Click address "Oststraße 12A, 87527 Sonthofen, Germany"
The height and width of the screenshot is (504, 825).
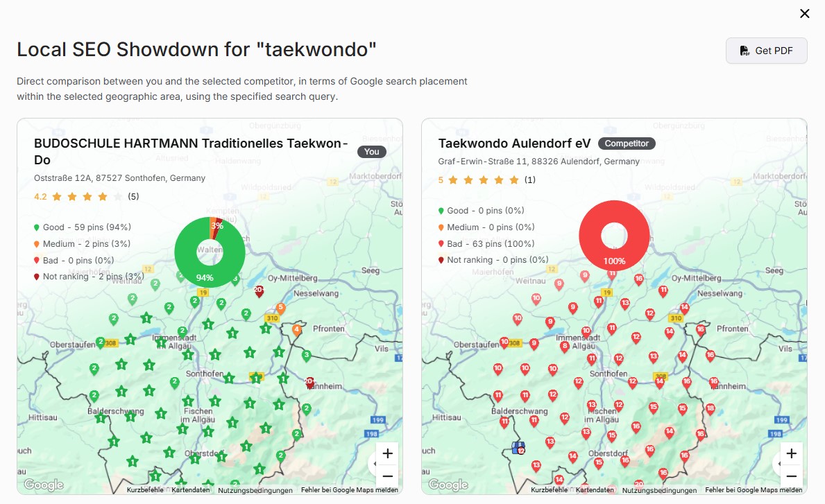[x=119, y=178]
